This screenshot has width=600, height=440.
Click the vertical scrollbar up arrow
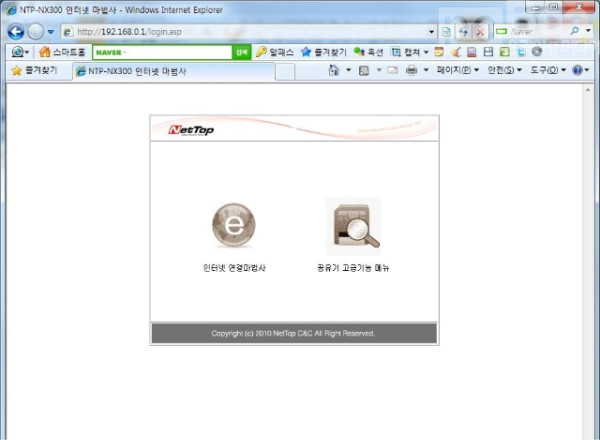pyautogui.click(x=588, y=90)
